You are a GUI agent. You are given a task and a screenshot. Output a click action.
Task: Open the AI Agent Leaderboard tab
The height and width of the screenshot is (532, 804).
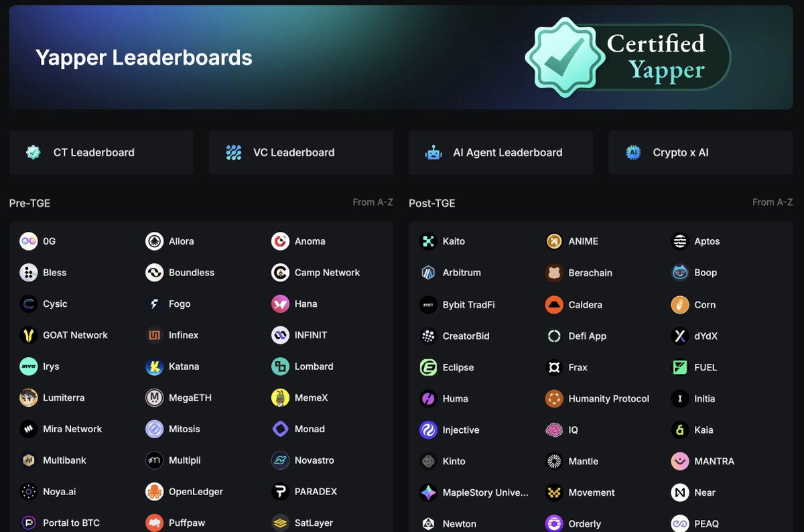tap(500, 153)
